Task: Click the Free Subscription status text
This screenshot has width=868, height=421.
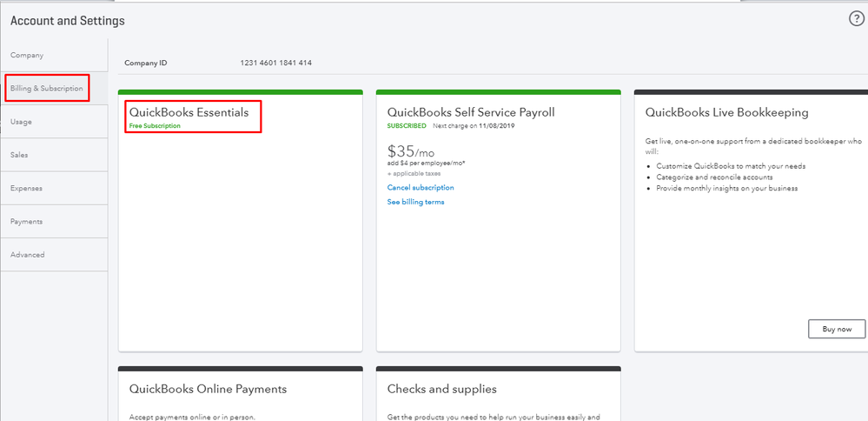Action: pyautogui.click(x=155, y=126)
